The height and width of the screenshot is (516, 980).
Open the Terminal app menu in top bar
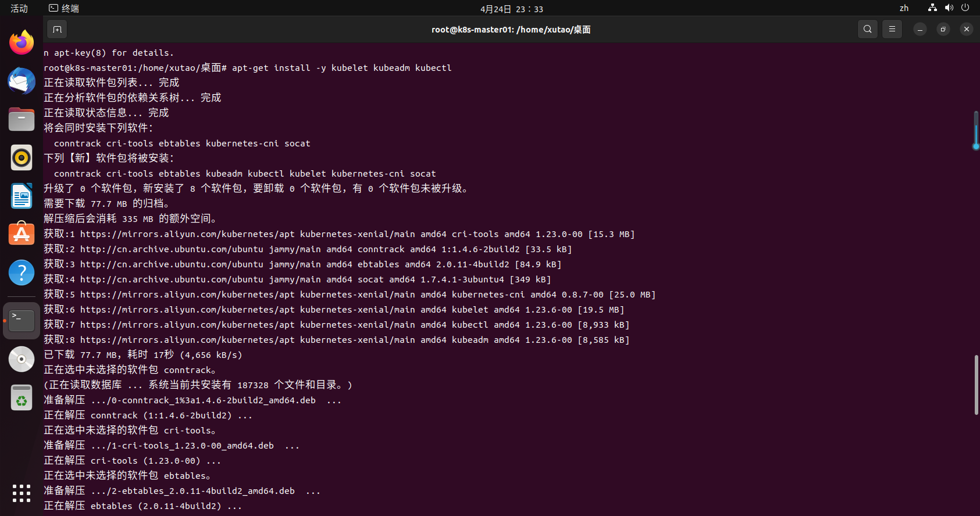pyautogui.click(x=64, y=8)
